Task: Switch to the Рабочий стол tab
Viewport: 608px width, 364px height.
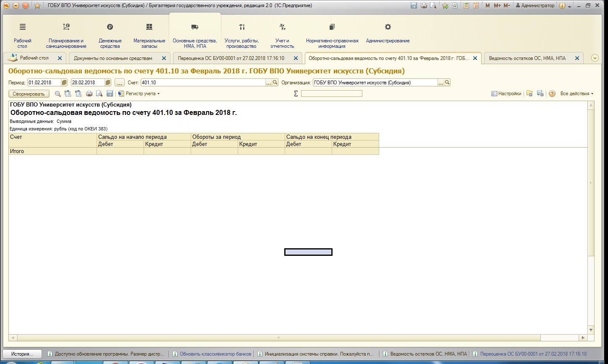Action: (x=34, y=58)
